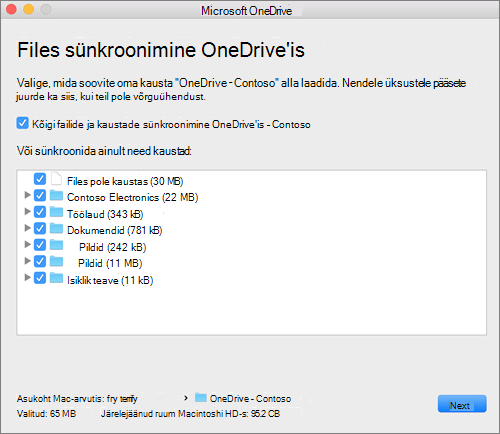Screen dimensions: 500x434
Task: Click the Files pole kaustas file icon
Action: tap(56, 179)
